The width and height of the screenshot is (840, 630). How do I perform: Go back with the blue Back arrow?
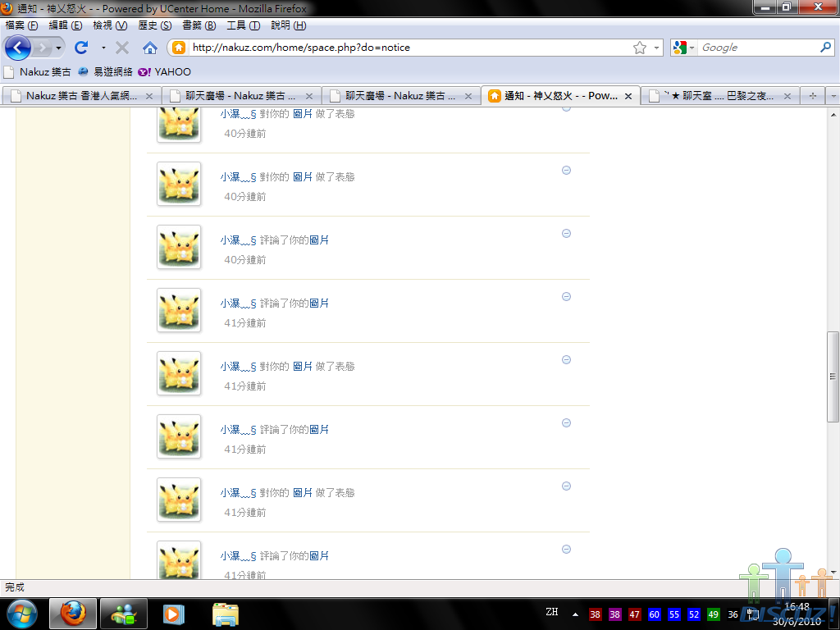point(18,48)
